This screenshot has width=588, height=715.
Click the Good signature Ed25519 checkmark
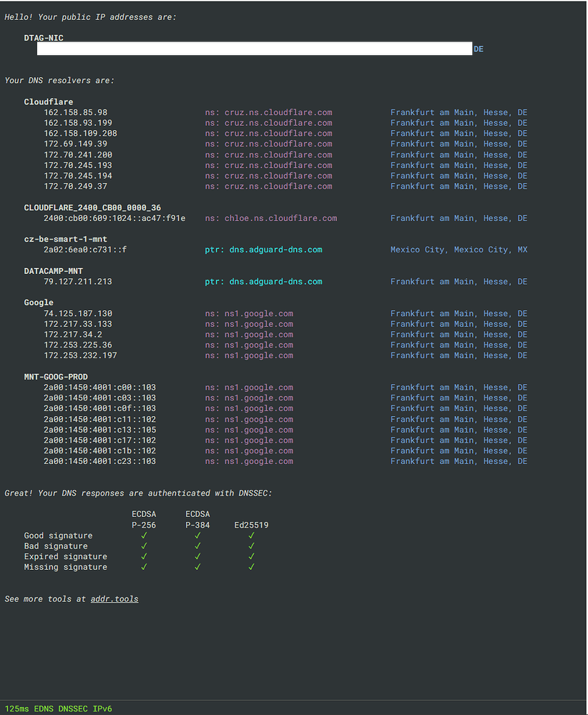pos(251,536)
